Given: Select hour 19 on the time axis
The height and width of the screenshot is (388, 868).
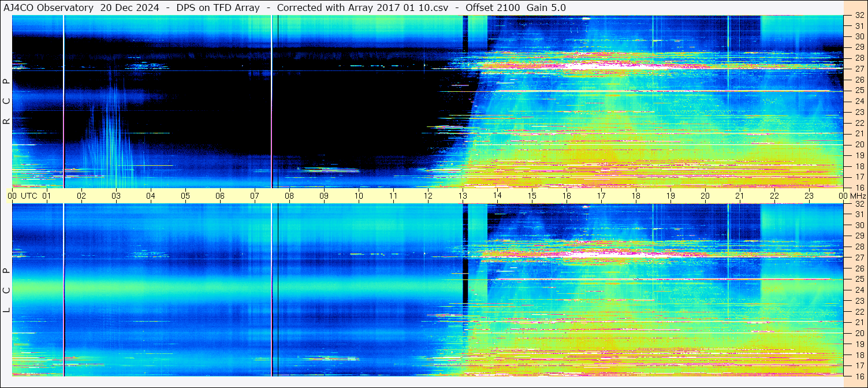Looking at the screenshot, I should (x=670, y=196).
